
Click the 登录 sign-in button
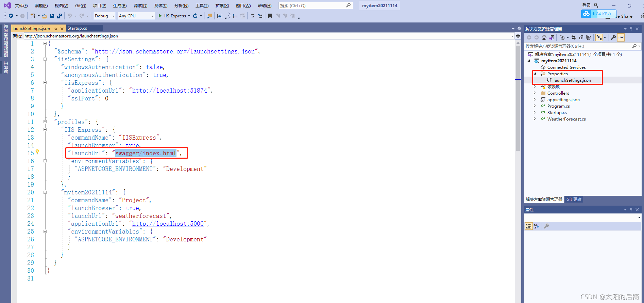[590, 5]
